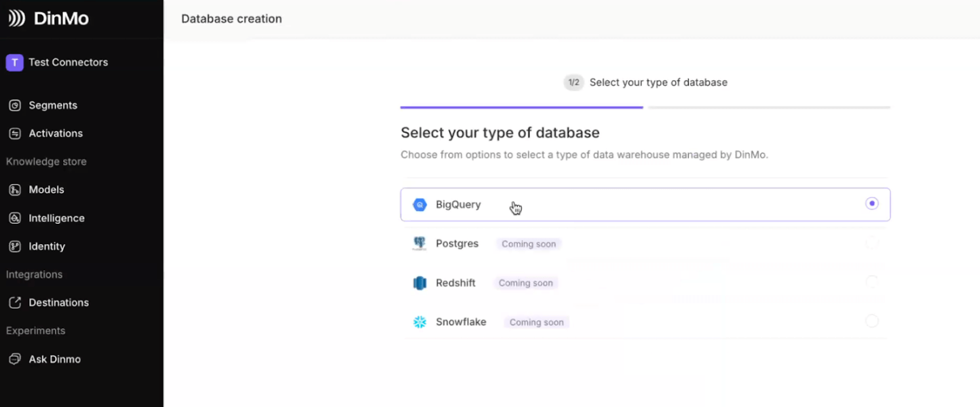Click the Intelligence sidebar icon

pos(15,218)
